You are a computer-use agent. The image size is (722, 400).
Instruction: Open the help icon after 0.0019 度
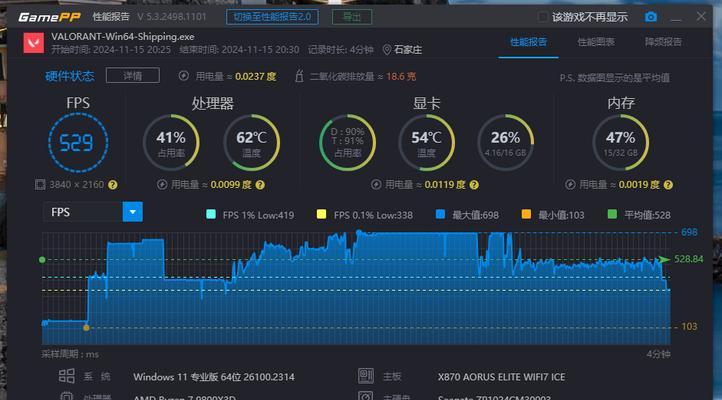pos(668,185)
